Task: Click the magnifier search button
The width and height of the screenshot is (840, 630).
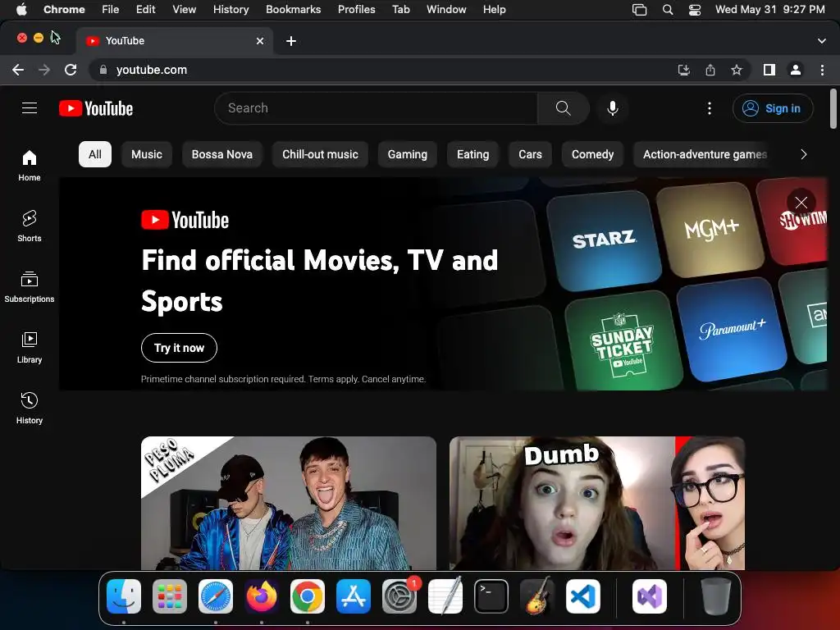Action: [563, 108]
